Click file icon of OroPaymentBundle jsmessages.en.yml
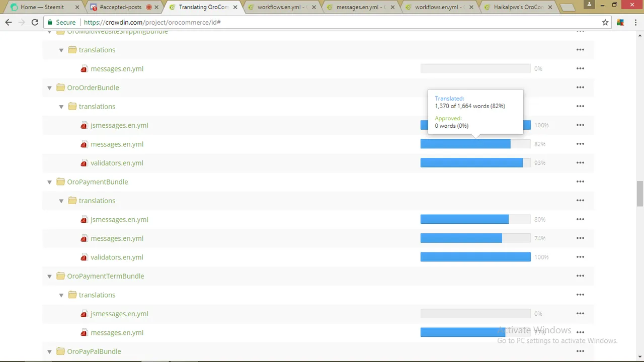644x362 pixels. pyautogui.click(x=84, y=220)
